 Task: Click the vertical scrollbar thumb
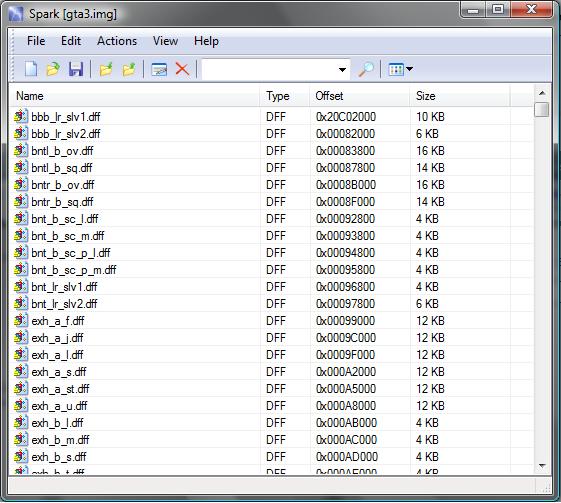click(542, 109)
